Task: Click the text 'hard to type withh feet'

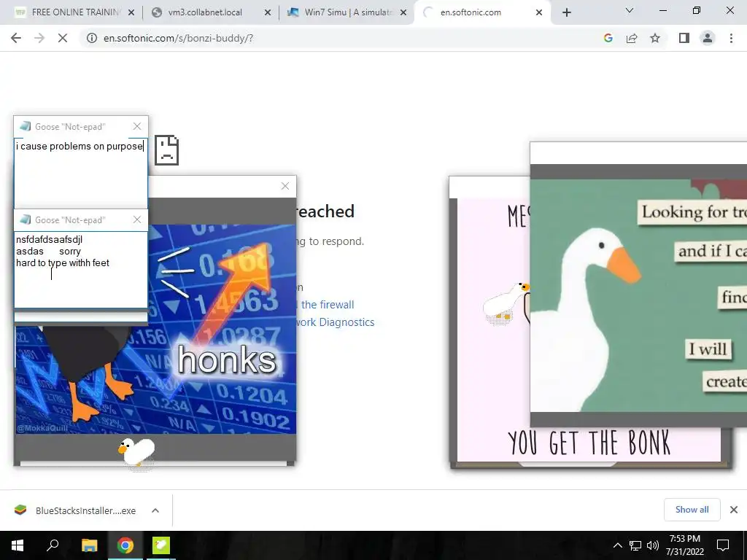Action: point(63,262)
